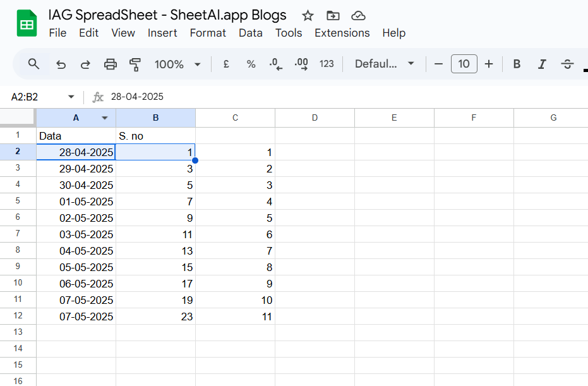Open the Format menu
588x386 pixels.
[208, 33]
